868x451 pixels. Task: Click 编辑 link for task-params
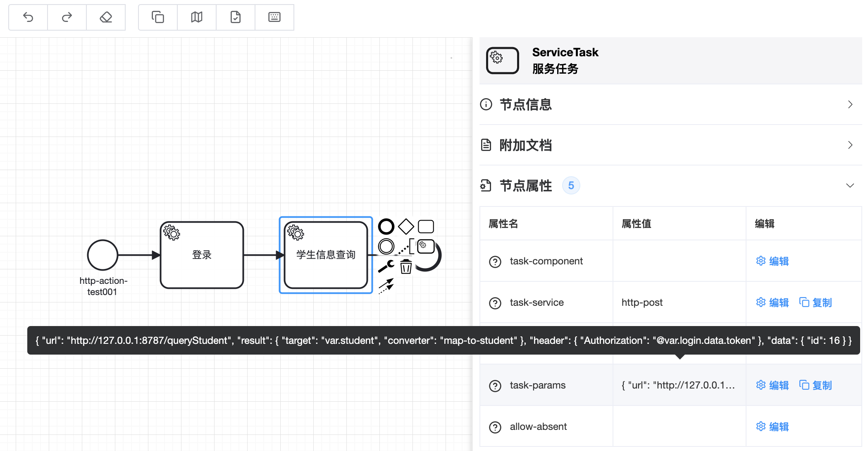coord(773,385)
